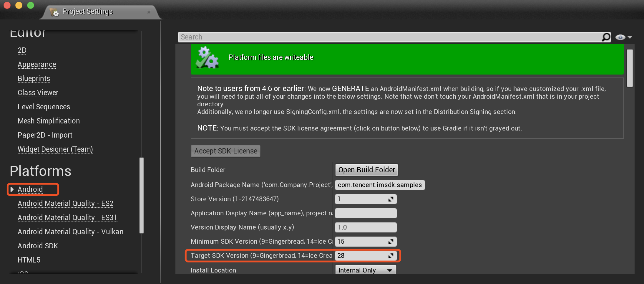Click the Build Folder label

tap(208, 170)
